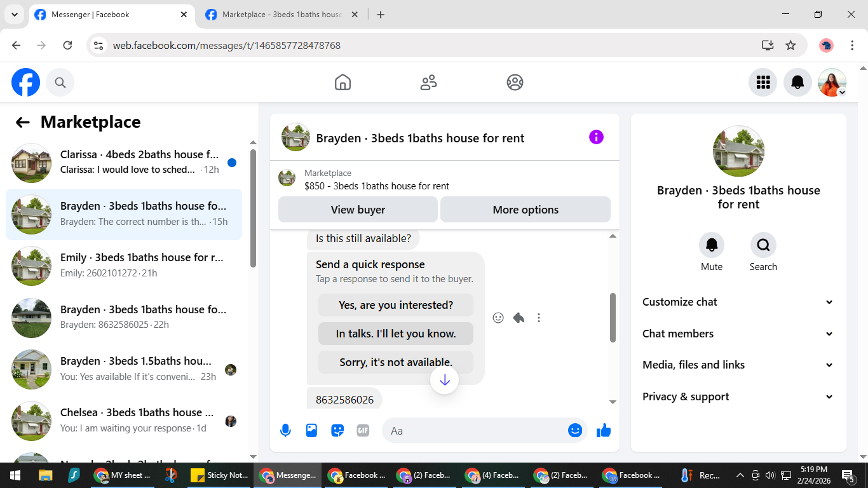The width and height of the screenshot is (868, 488).
Task: Click the Search in conversation icon
Action: 763,245
